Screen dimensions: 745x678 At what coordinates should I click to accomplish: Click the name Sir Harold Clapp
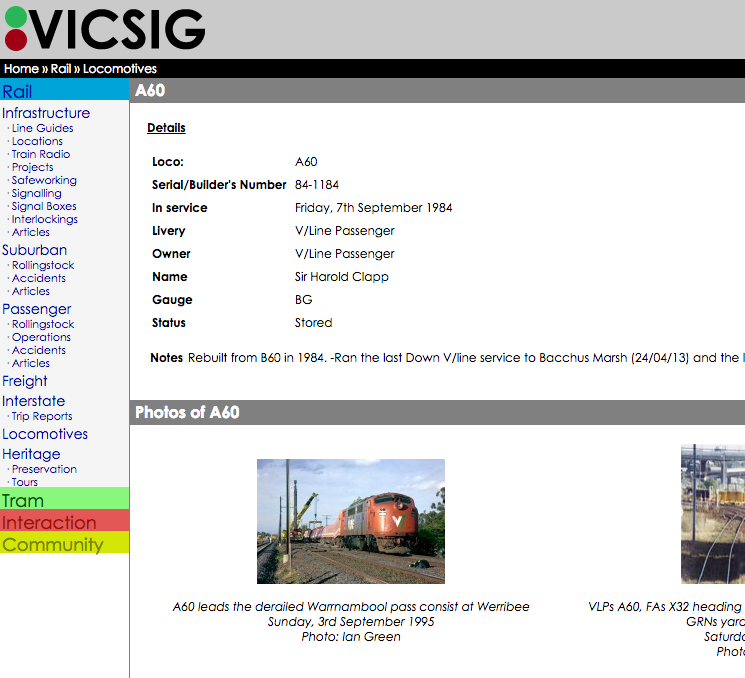tap(342, 277)
